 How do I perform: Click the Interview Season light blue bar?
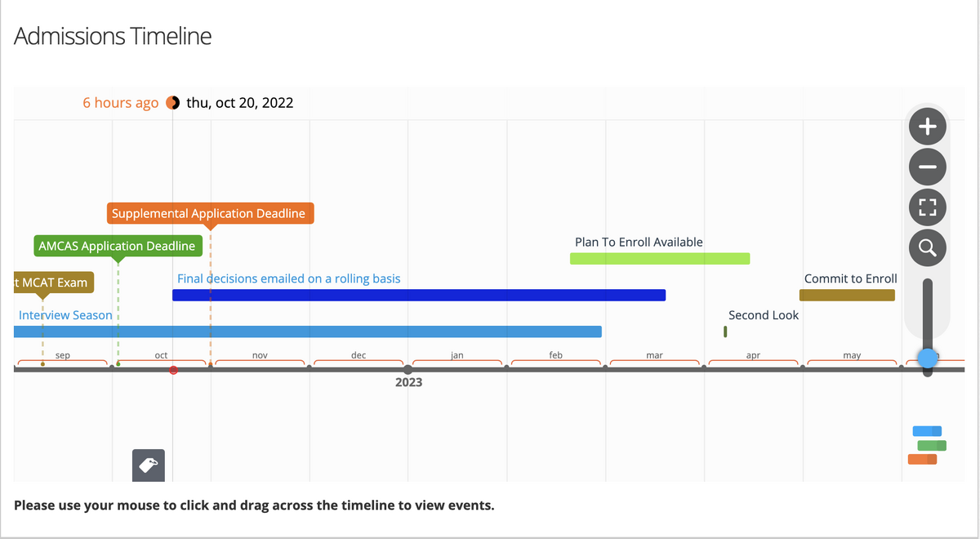pos(307,332)
